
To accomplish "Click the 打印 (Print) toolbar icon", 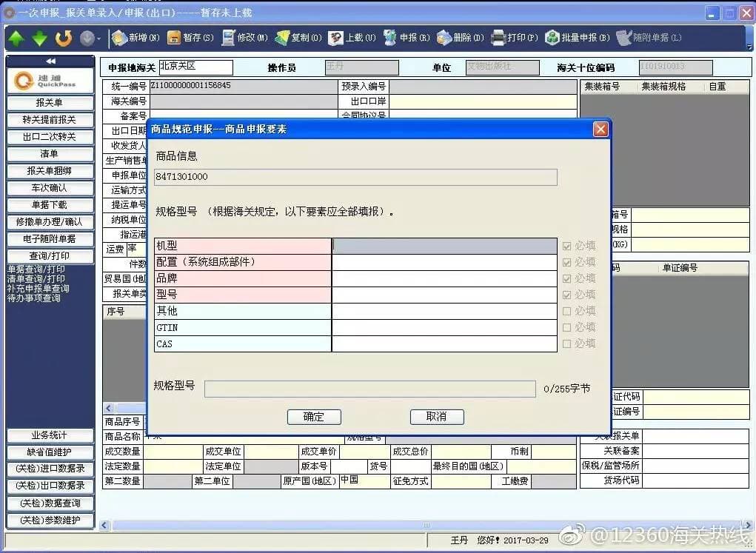I will pyautogui.click(x=498, y=38).
